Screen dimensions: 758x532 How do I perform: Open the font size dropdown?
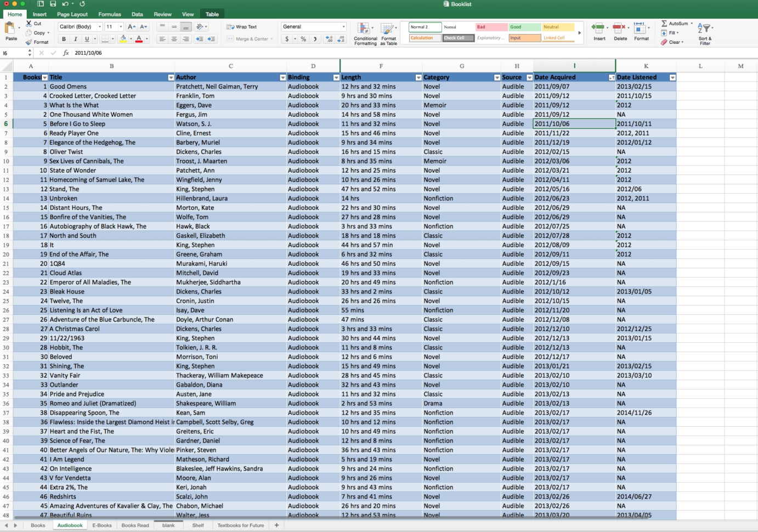[121, 26]
